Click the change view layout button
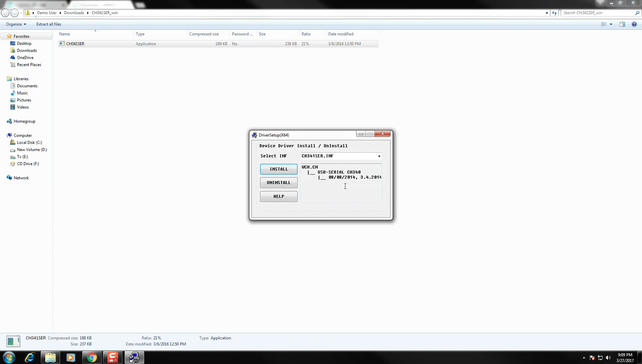The height and width of the screenshot is (364, 642). click(605, 24)
